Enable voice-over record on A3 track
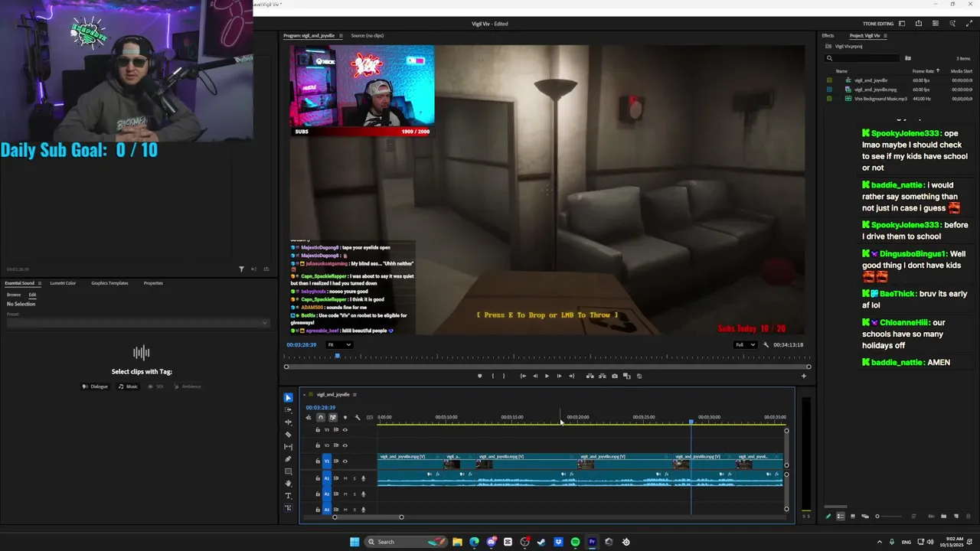 pos(364,510)
